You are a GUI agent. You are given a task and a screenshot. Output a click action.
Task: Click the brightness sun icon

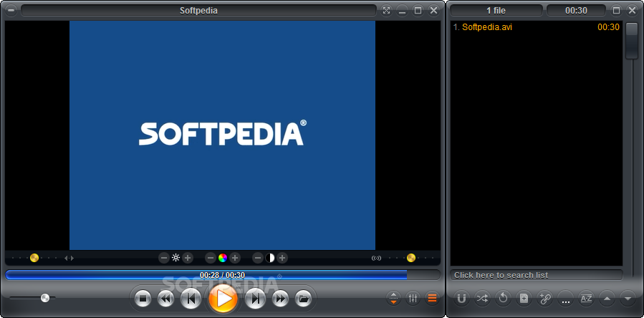pyautogui.click(x=176, y=258)
